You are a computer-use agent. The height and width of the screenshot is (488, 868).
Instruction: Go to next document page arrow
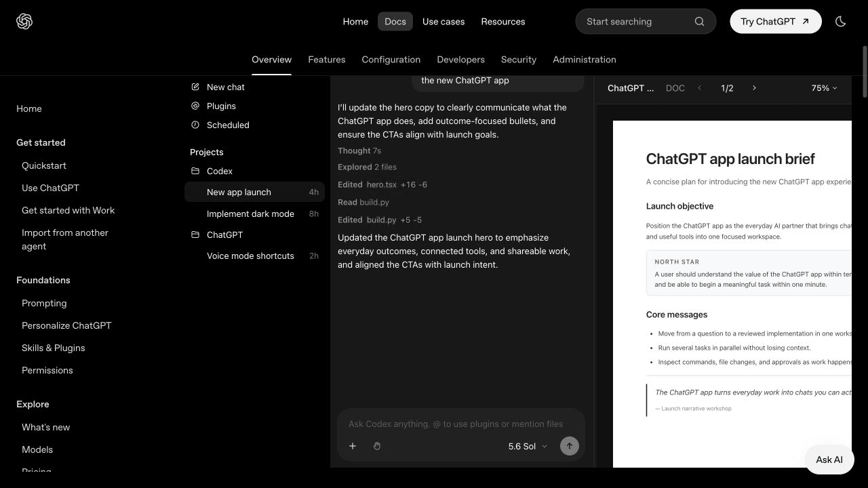(x=754, y=88)
